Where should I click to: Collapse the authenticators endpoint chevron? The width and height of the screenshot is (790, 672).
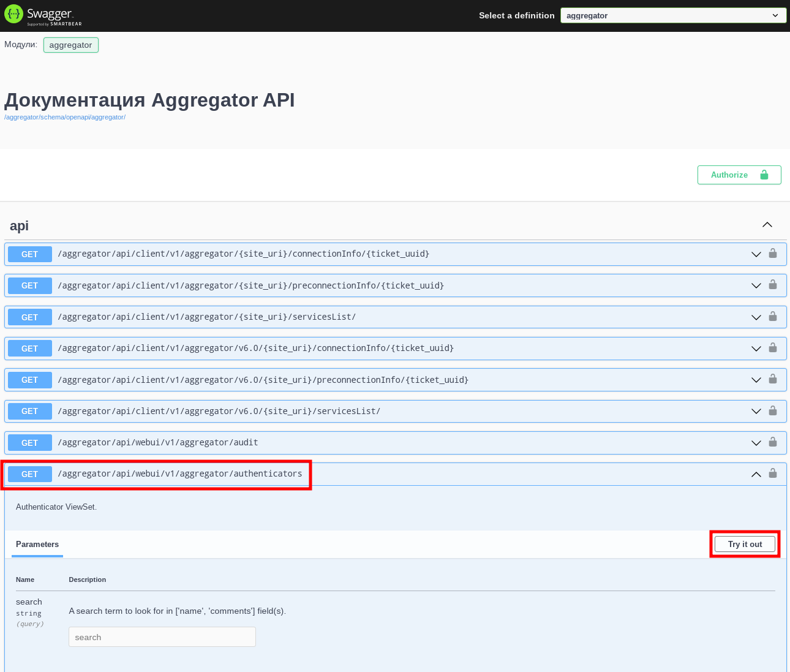pyautogui.click(x=756, y=474)
